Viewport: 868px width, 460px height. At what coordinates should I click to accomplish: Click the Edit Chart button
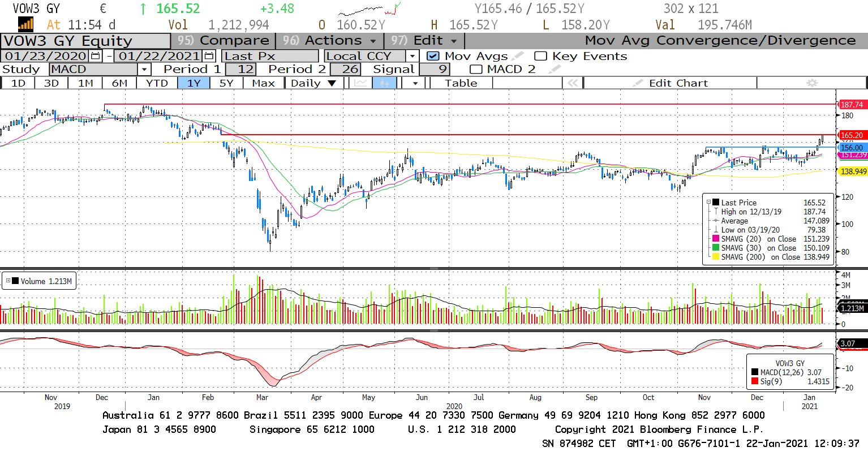coord(670,83)
